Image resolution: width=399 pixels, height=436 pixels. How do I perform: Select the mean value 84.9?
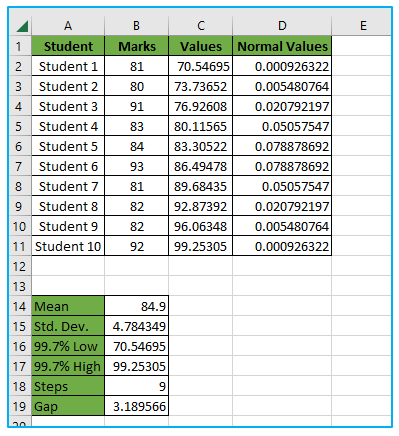pyautogui.click(x=136, y=306)
